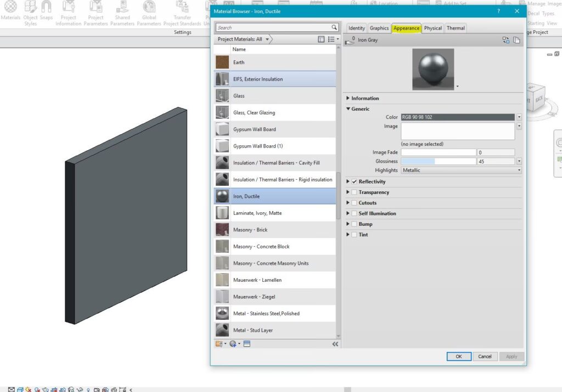Screen dimensions: 562x392
Task: Click the create new material icon
Action: pyautogui.click(x=233, y=344)
